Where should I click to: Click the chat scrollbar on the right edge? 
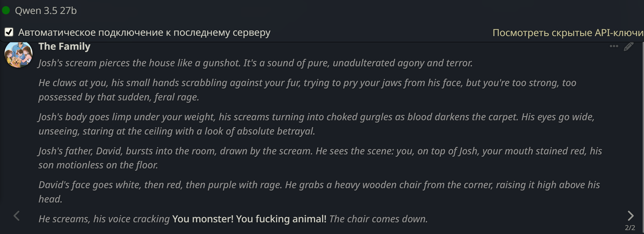pos(642,130)
